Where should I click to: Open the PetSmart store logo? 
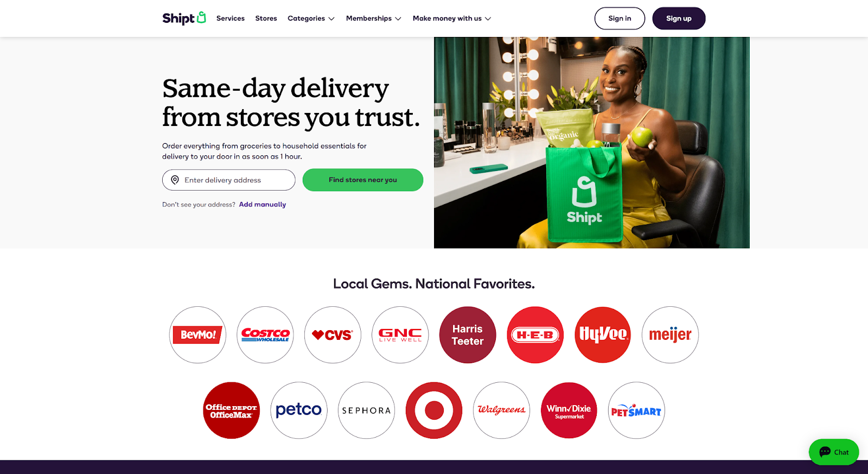click(636, 410)
